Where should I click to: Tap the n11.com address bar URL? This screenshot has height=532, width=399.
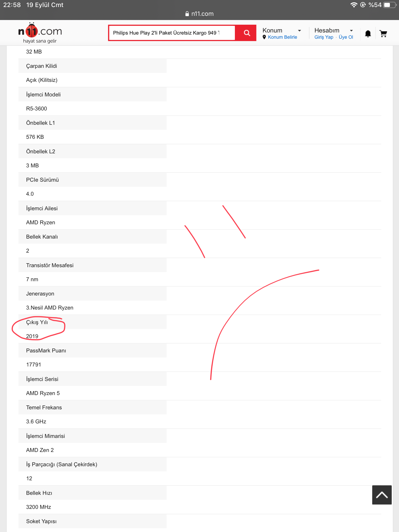coord(202,14)
